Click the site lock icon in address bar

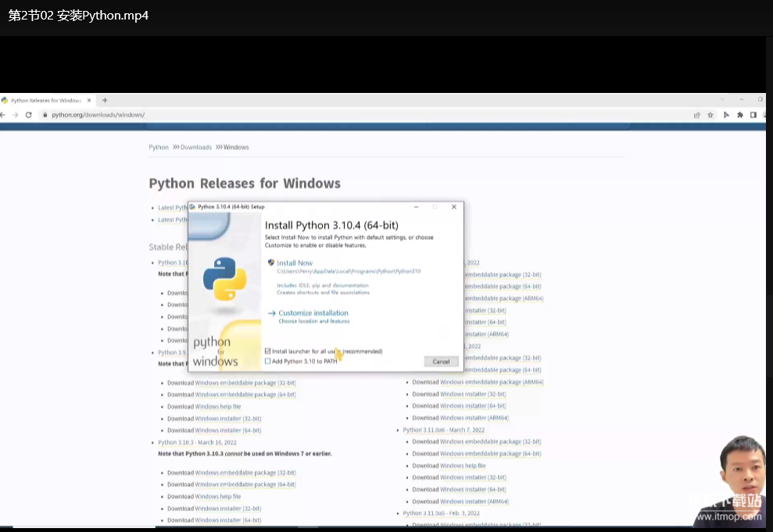45,115
